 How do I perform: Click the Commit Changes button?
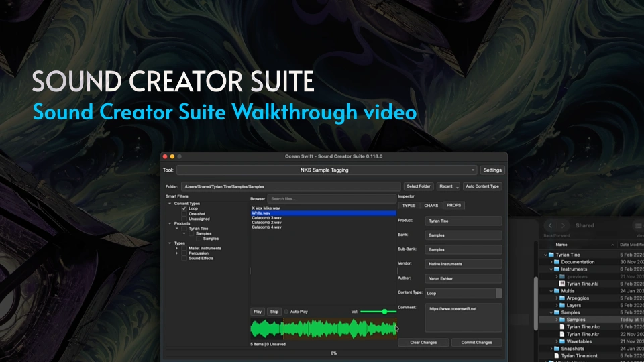pyautogui.click(x=476, y=343)
